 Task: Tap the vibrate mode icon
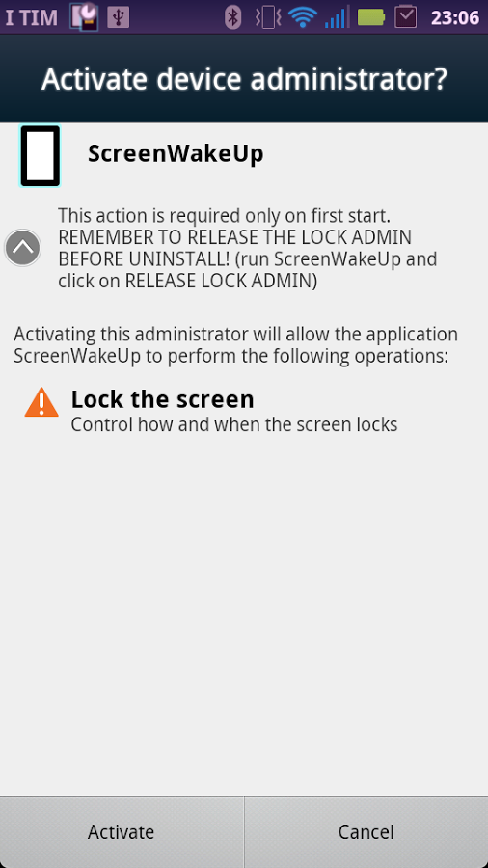pyautogui.click(x=268, y=17)
